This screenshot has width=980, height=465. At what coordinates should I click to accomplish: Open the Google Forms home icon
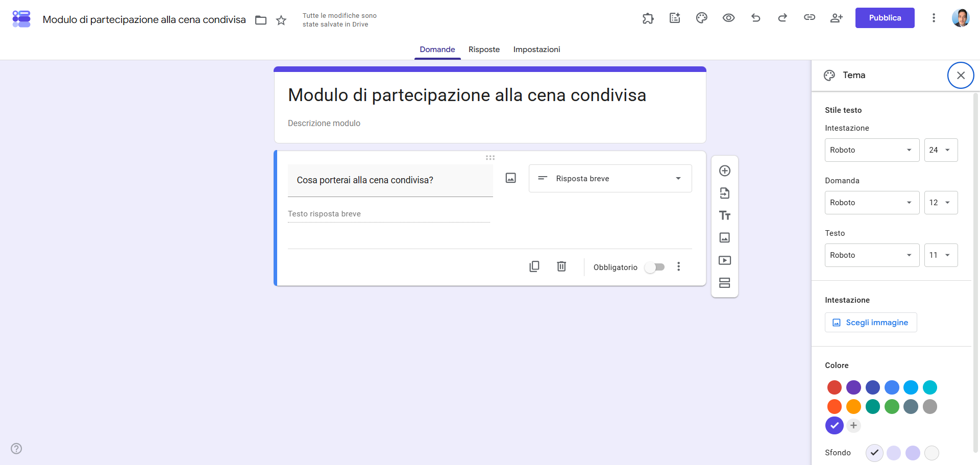pyautogui.click(x=21, y=19)
